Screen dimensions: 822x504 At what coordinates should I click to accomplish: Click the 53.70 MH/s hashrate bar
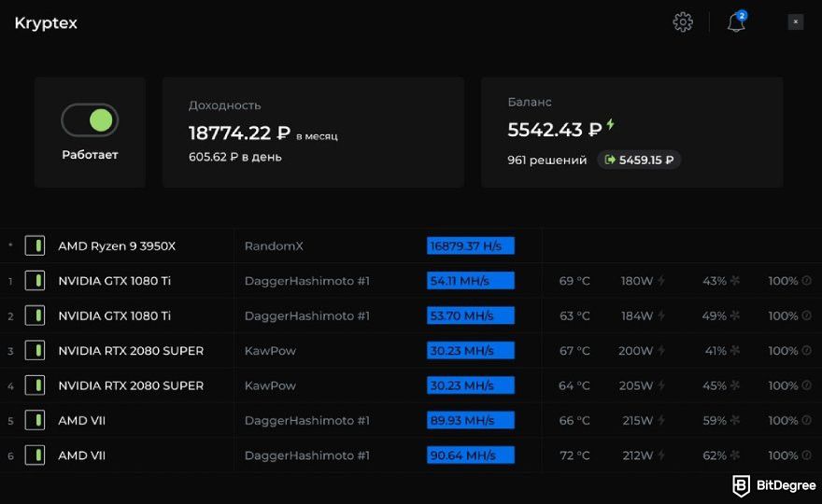pos(470,315)
